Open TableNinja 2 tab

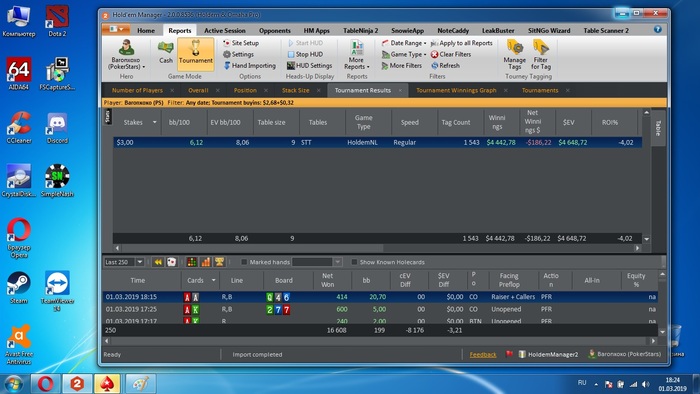(x=360, y=30)
